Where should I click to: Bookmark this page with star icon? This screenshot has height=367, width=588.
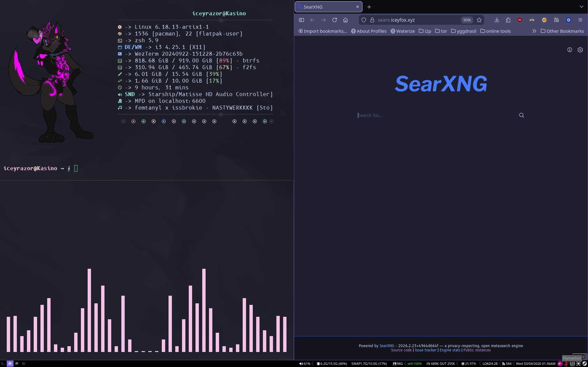(479, 20)
